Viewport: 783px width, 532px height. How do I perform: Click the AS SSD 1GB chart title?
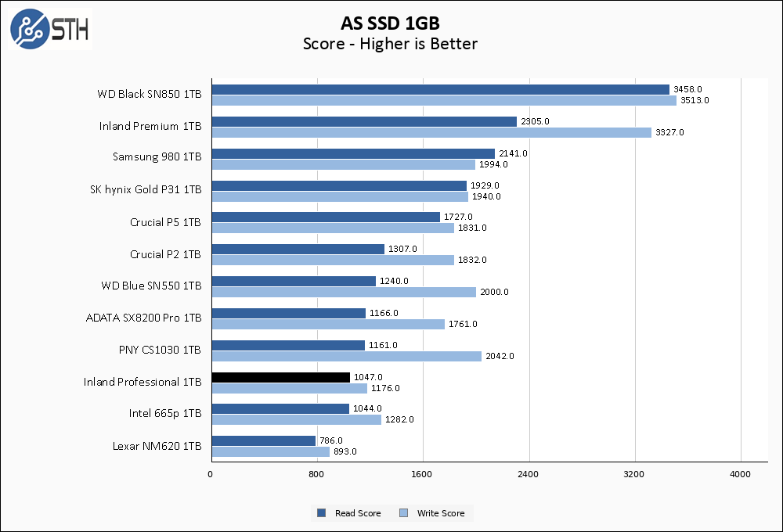click(x=390, y=23)
